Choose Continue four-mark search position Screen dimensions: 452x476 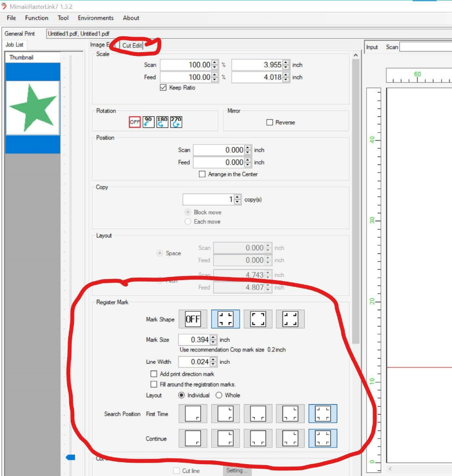pos(323,438)
